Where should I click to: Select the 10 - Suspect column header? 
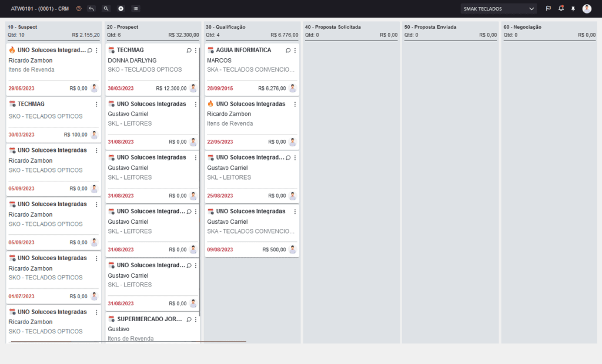click(22, 27)
